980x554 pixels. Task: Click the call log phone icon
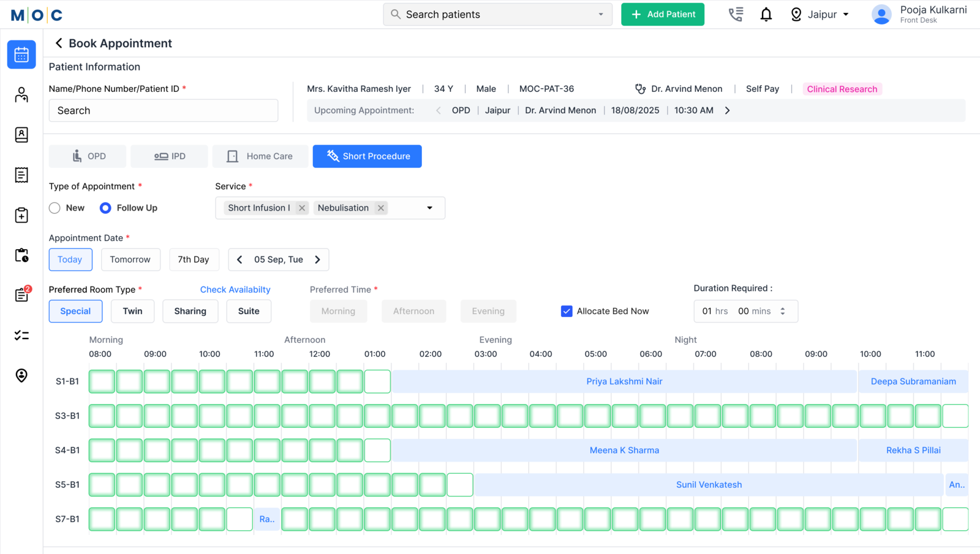[x=736, y=14]
